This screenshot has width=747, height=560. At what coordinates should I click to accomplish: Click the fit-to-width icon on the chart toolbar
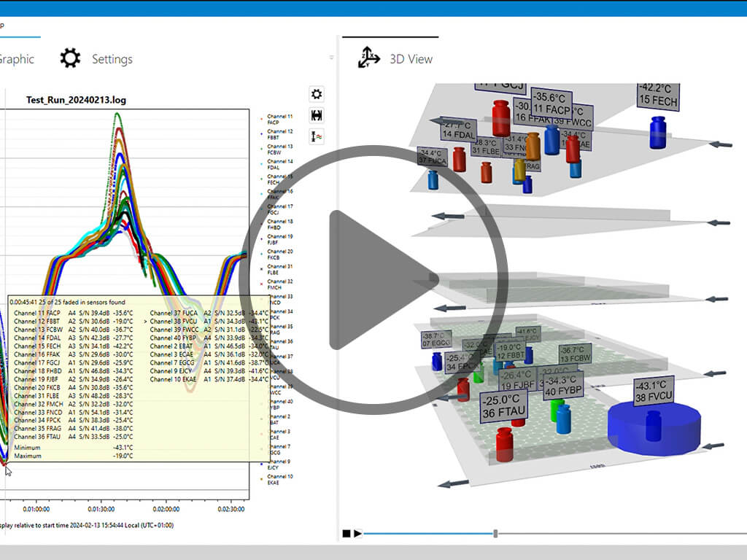(x=317, y=116)
